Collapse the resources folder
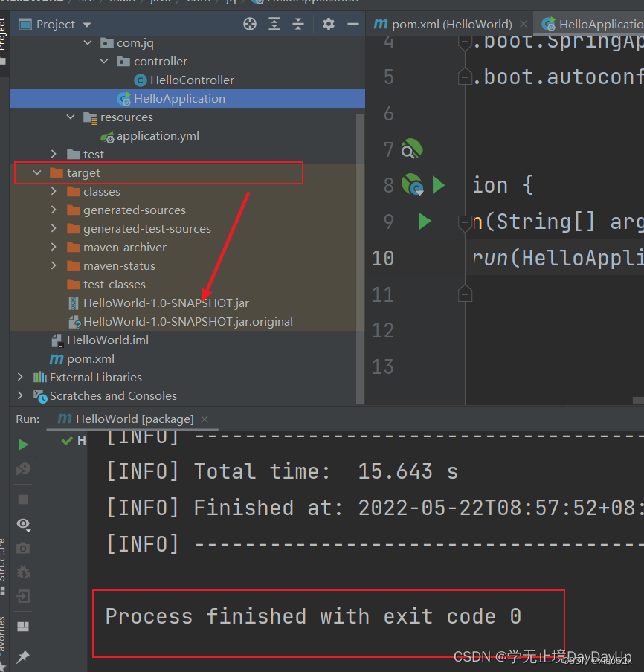This screenshot has width=644, height=672. tap(71, 117)
